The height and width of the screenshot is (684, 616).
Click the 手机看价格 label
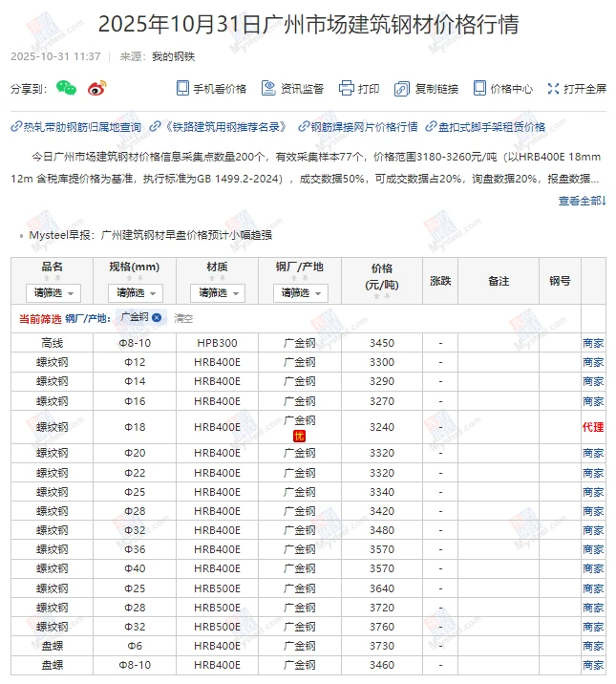pyautogui.click(x=220, y=89)
